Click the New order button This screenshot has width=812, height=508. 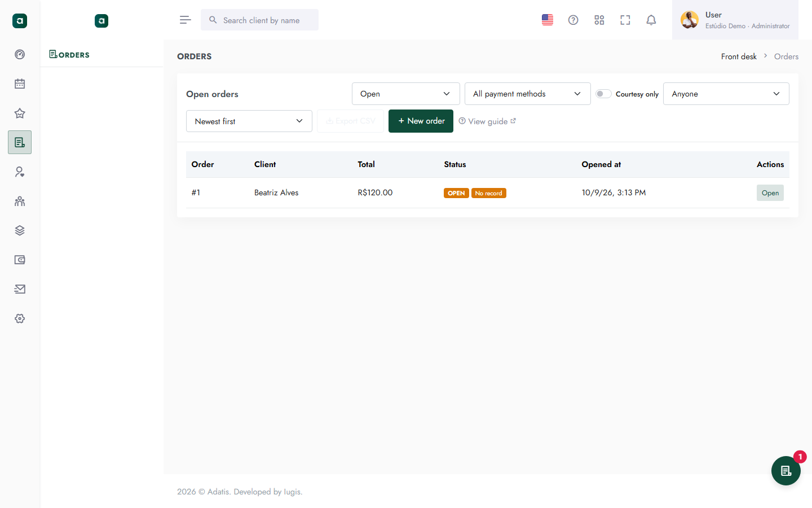click(421, 121)
